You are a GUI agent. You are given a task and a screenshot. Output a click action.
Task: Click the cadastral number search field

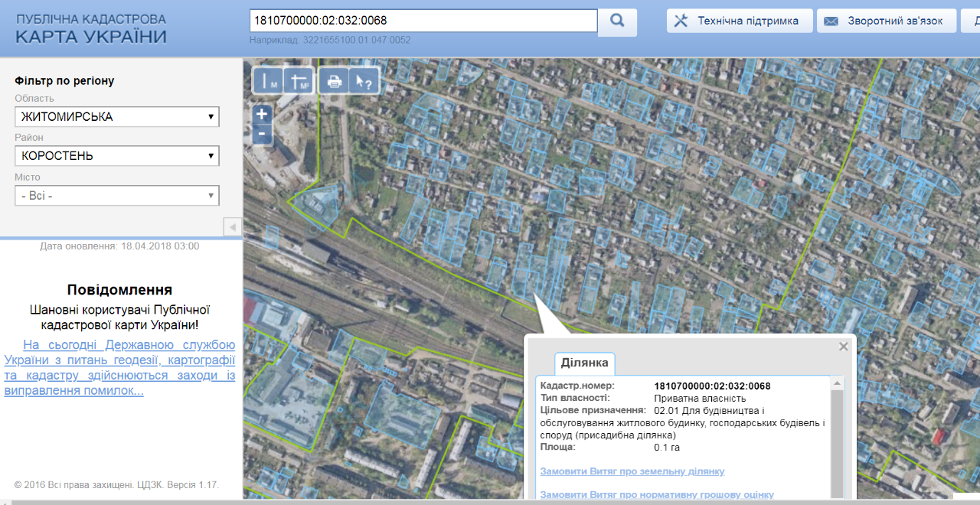pyautogui.click(x=423, y=21)
